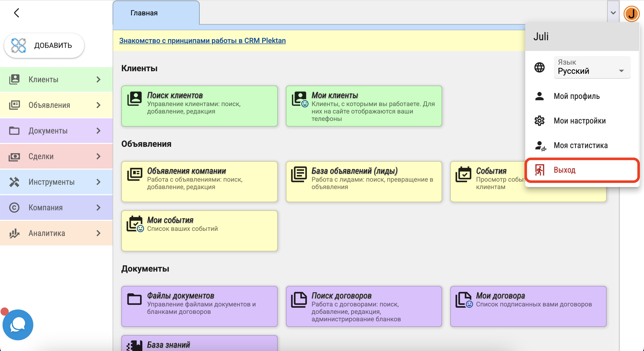Click the globe language icon
The height and width of the screenshot is (351, 644).
540,67
